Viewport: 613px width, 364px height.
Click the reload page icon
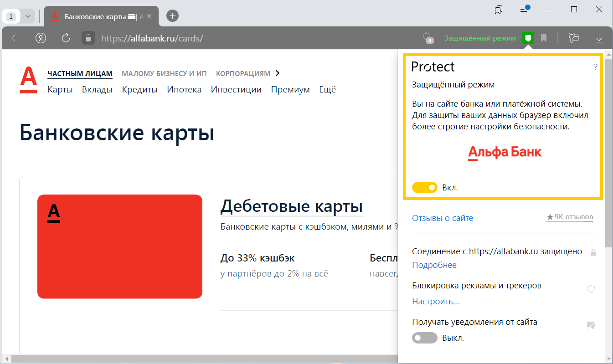66,38
